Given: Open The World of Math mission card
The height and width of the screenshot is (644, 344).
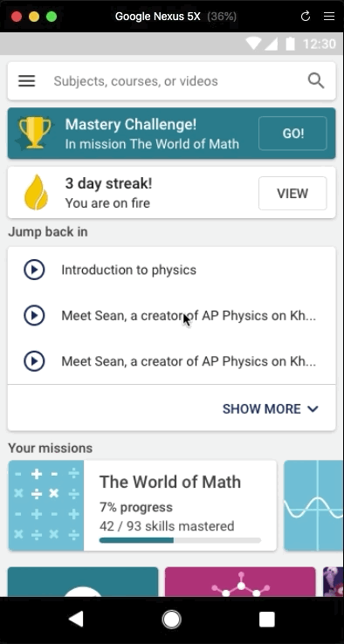Looking at the screenshot, I should click(x=142, y=505).
